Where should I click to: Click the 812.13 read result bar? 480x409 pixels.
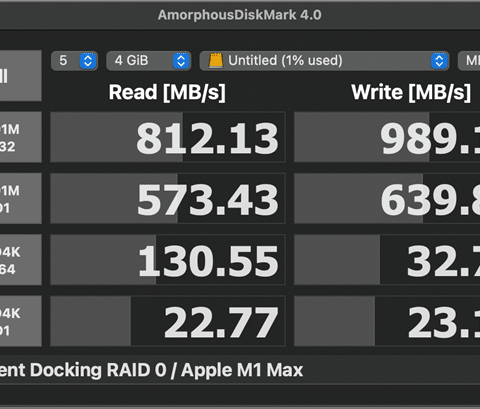point(168,137)
